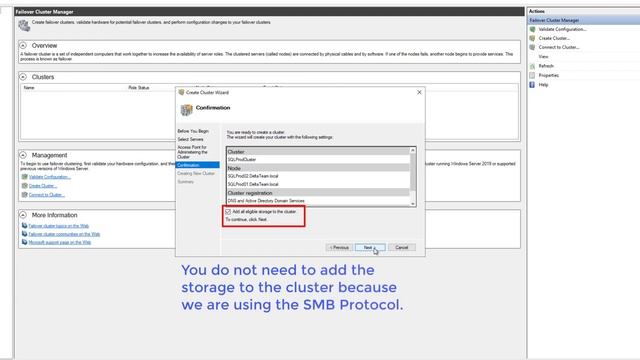Open Microsoft support page on the Web
This screenshot has height=360, width=640.
pos(60,242)
